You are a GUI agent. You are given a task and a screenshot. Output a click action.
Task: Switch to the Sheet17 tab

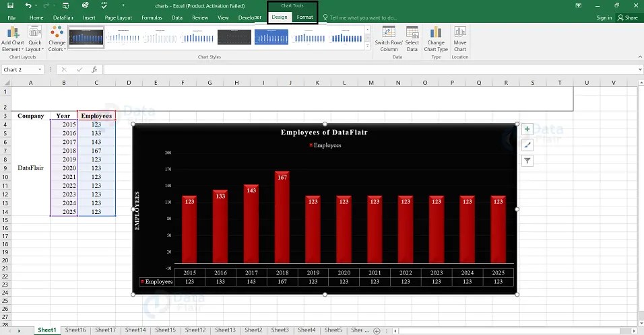(x=106, y=330)
